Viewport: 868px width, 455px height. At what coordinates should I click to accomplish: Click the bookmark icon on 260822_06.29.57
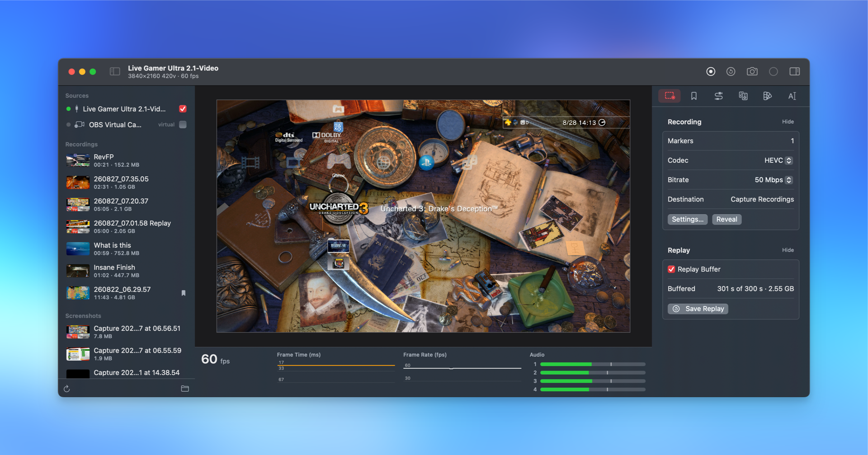pyautogui.click(x=184, y=293)
